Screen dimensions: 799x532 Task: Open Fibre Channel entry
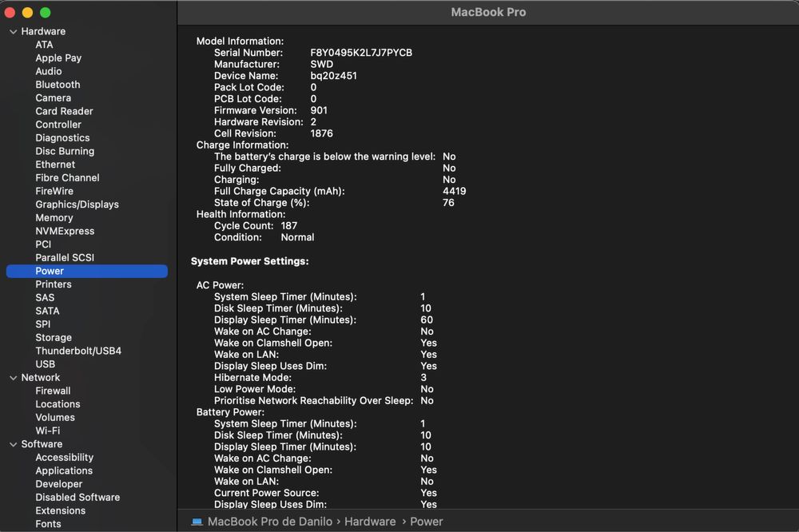(x=67, y=178)
